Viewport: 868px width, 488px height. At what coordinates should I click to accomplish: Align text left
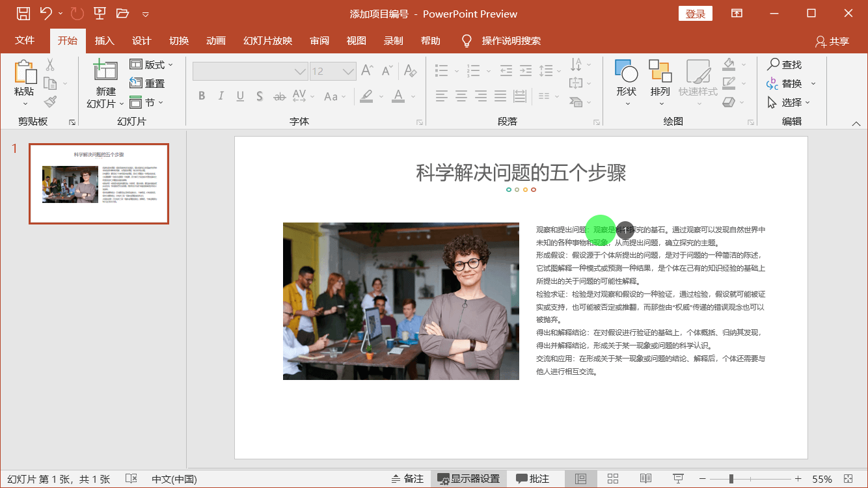click(x=442, y=96)
